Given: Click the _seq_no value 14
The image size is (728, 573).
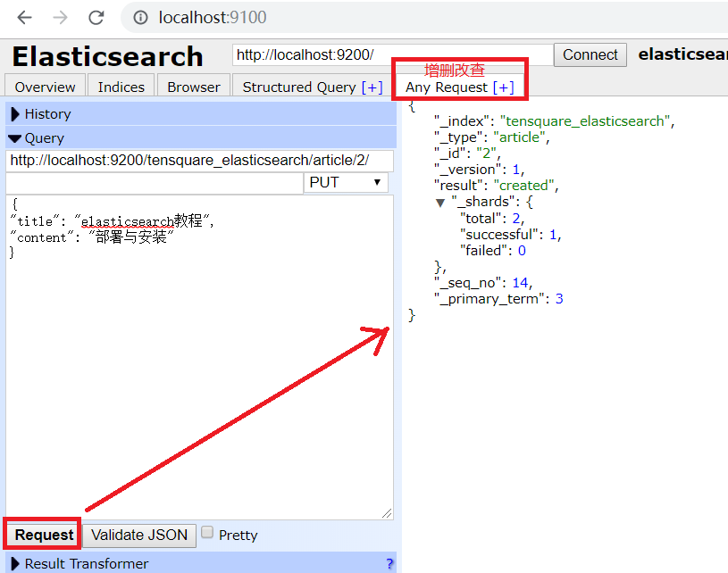Looking at the screenshot, I should click(x=520, y=283).
